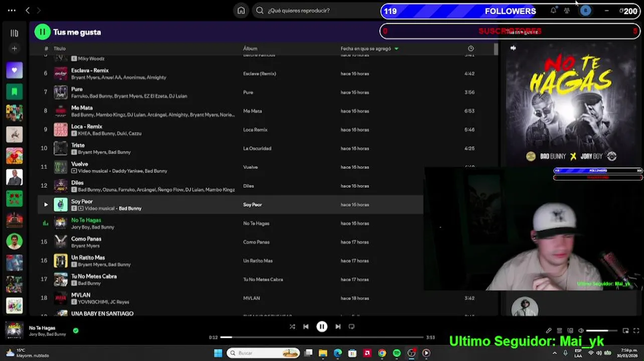
Task: Open the Spotify Home button
Action: [241, 10]
